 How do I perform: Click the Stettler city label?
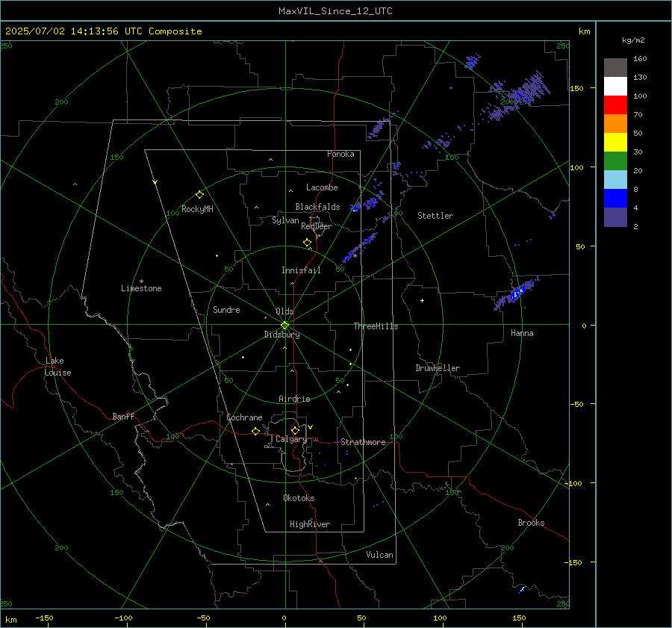coord(435,216)
